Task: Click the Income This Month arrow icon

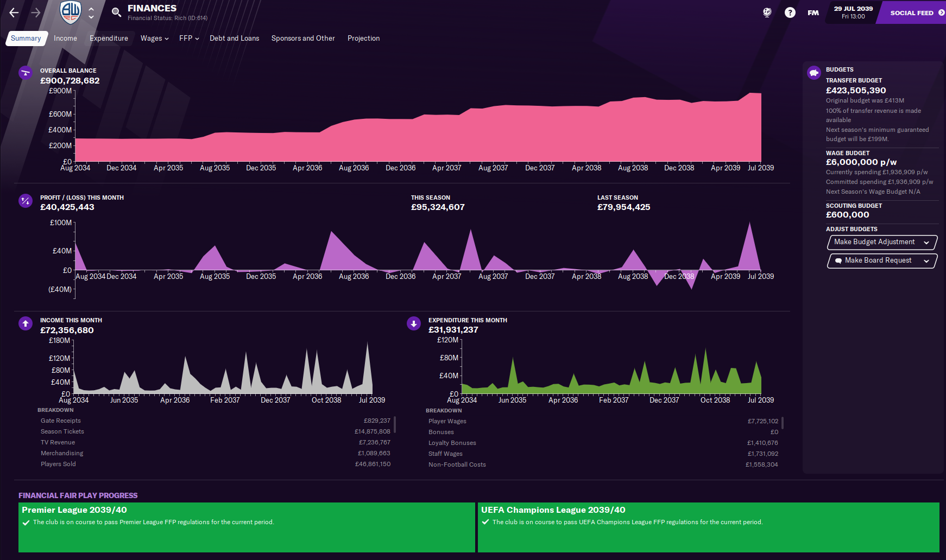Action: 26,324
